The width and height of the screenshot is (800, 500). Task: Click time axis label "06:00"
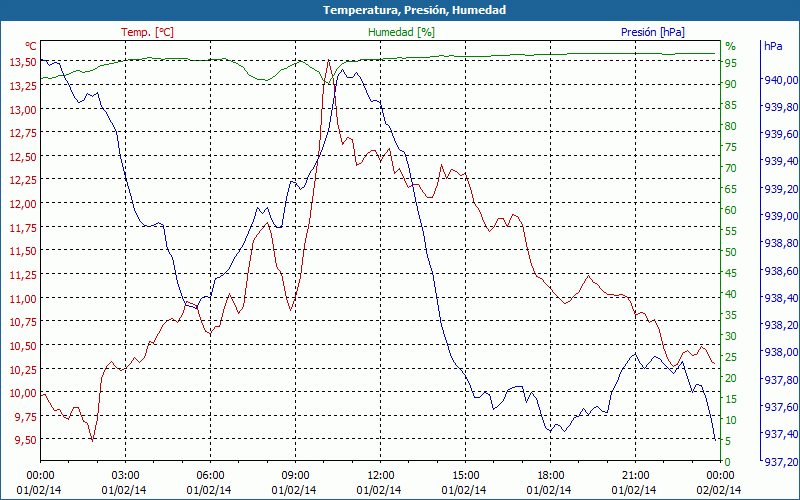tap(210, 475)
